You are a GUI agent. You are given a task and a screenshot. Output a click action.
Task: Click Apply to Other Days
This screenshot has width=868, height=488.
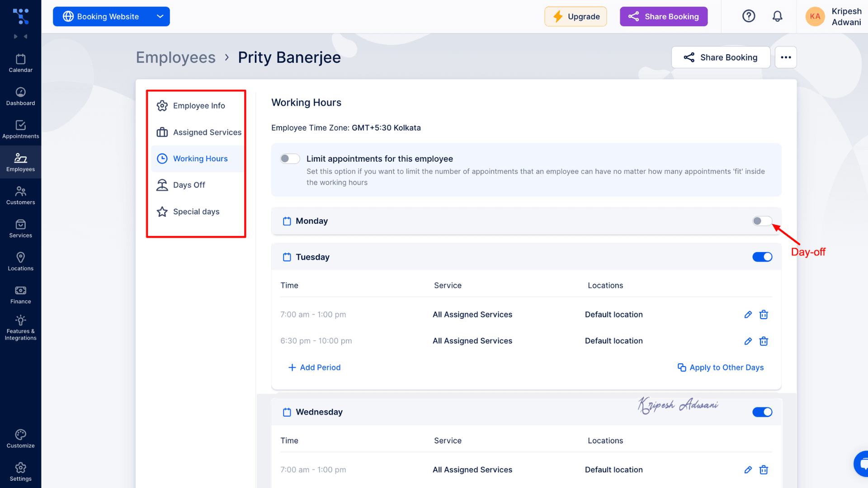tap(720, 367)
